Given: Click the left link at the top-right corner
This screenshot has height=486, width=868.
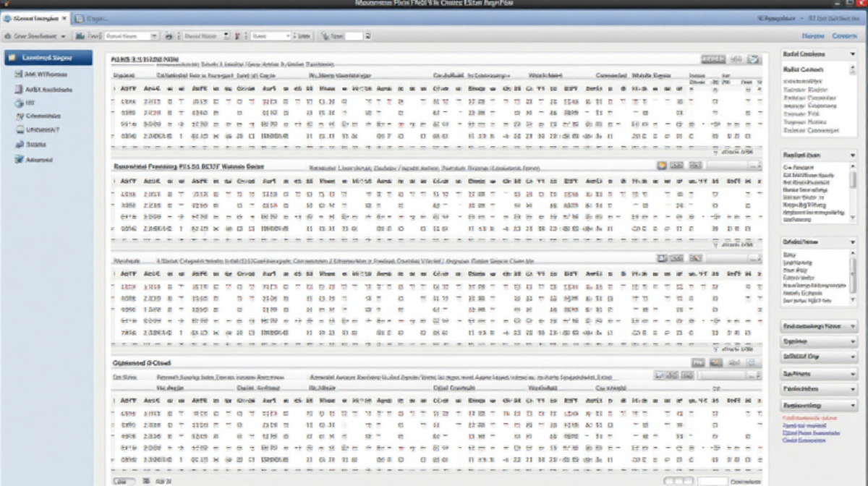Looking at the screenshot, I should click(x=813, y=35).
